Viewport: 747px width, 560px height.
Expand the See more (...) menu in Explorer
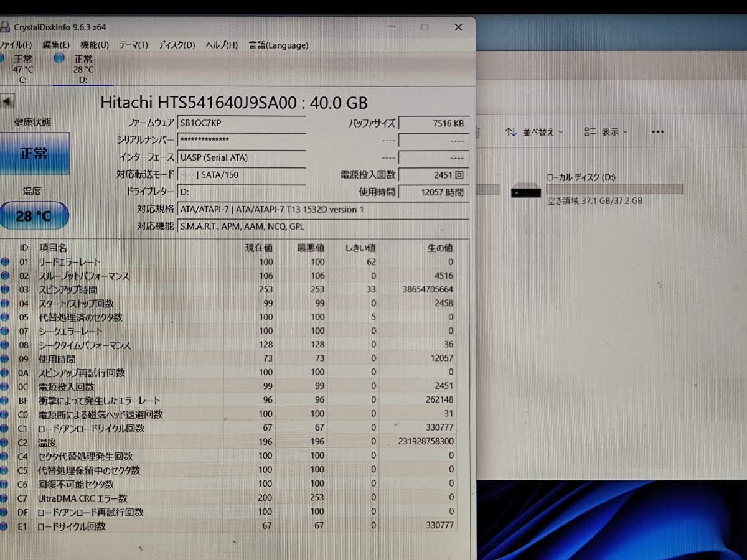click(657, 131)
